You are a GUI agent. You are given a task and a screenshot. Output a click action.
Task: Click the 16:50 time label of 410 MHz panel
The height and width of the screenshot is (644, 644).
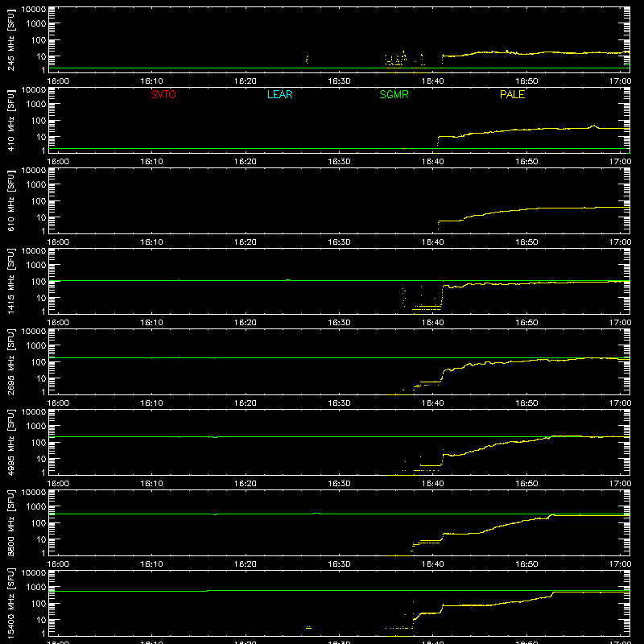[526, 162]
